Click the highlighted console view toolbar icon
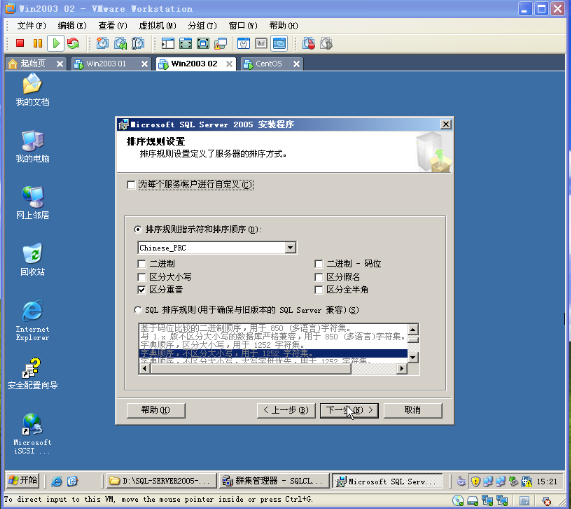Image resolution: width=571 pixels, height=509 pixels. point(279,44)
